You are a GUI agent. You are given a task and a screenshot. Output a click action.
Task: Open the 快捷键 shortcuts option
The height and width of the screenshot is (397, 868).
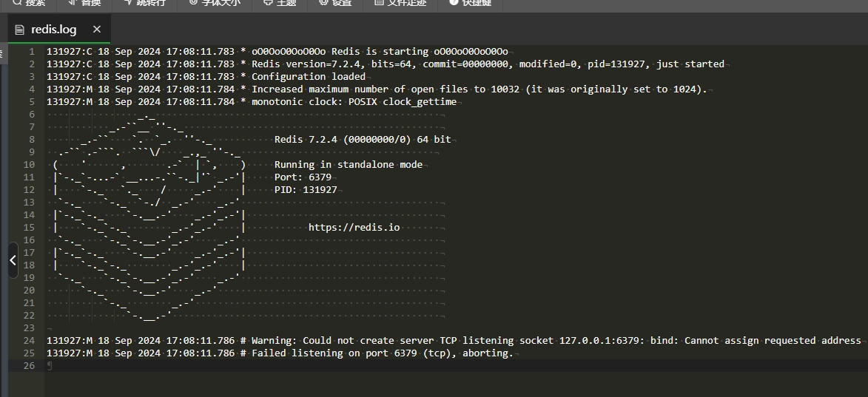coord(471,3)
